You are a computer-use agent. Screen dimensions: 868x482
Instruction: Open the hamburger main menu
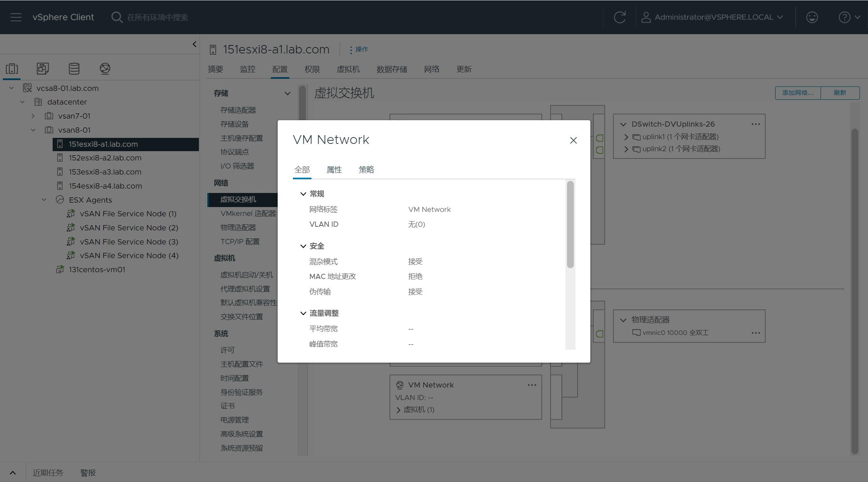(16, 17)
